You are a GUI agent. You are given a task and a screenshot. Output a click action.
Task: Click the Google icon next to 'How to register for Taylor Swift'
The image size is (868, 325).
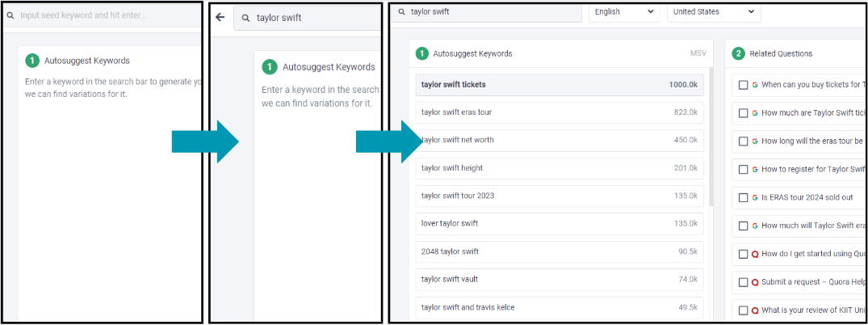pyautogui.click(x=755, y=169)
